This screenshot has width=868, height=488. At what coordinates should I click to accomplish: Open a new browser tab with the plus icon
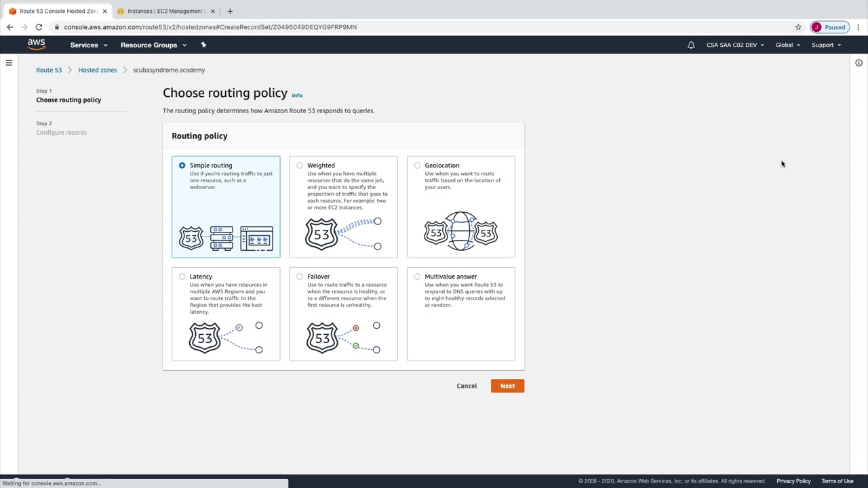coord(230,11)
